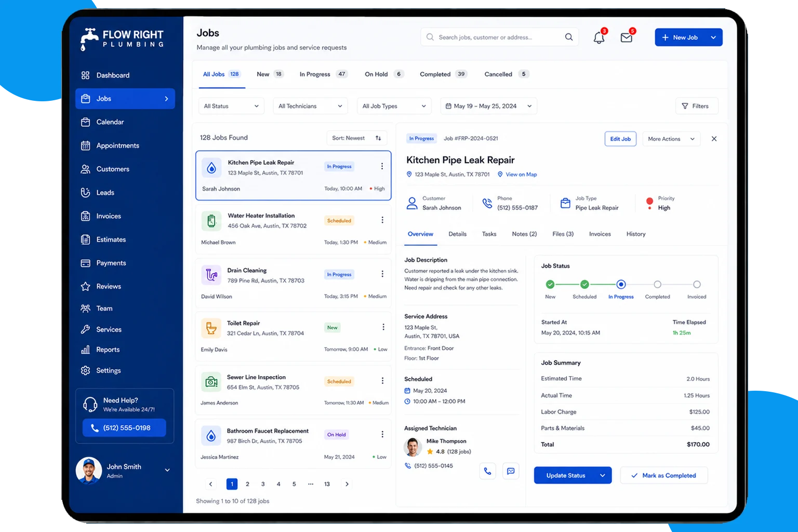Image resolution: width=798 pixels, height=532 pixels.
Task: Click the Bathroom Faucet Replacement droplet icon
Action: click(211, 435)
